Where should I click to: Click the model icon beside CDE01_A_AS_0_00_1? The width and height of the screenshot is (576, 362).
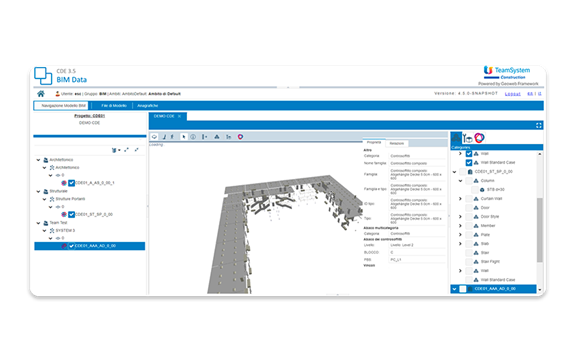click(x=64, y=183)
